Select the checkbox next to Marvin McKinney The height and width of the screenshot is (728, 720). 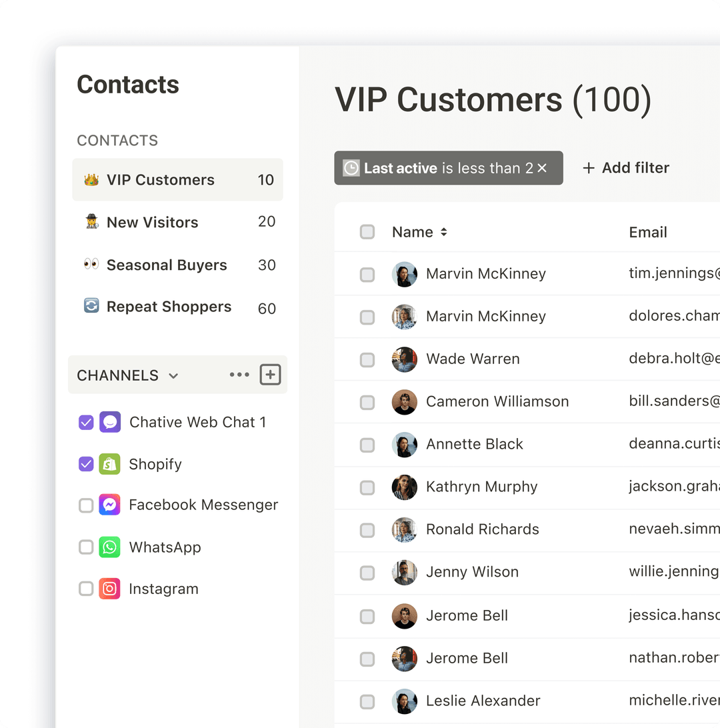click(x=367, y=274)
